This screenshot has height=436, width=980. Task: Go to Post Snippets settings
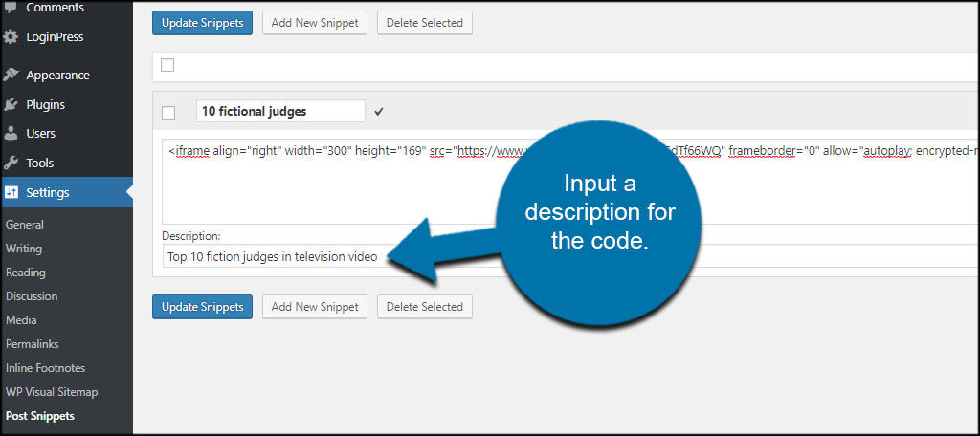click(40, 416)
